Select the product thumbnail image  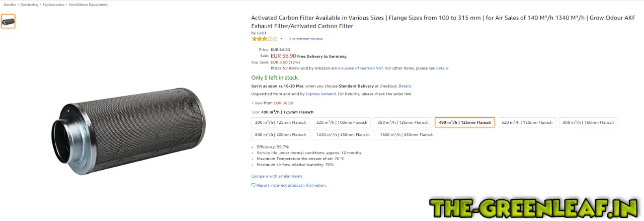coord(9,21)
